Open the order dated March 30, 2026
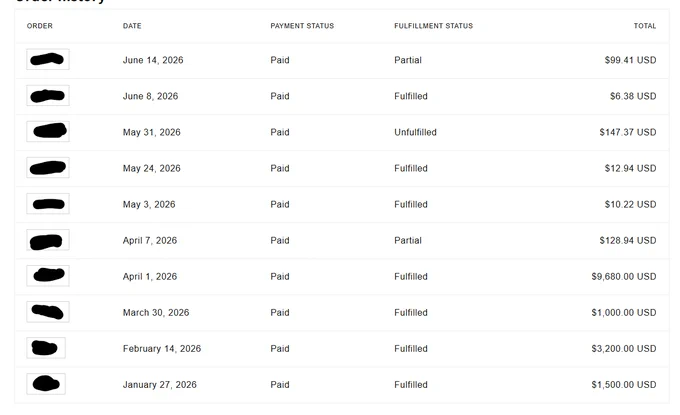 [x=48, y=312]
